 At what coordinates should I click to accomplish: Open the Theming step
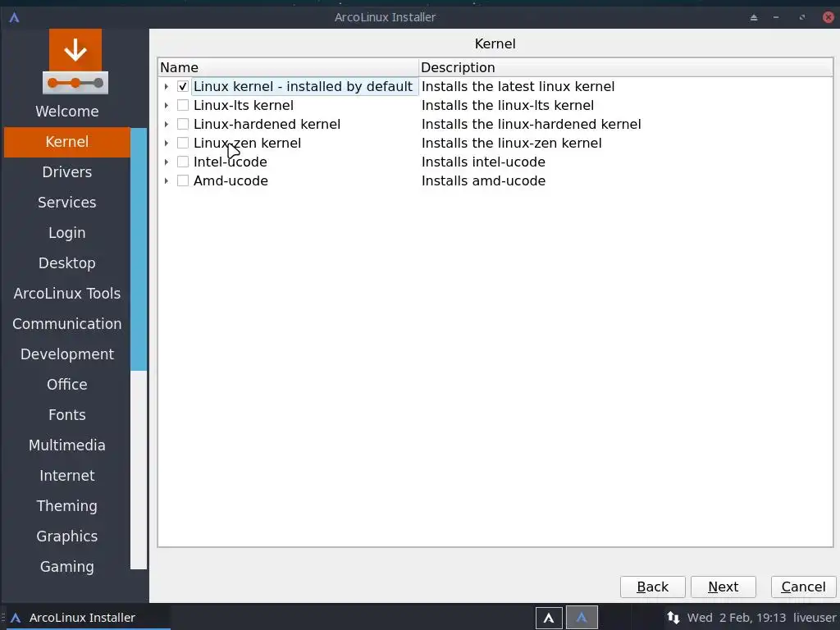pyautogui.click(x=67, y=506)
